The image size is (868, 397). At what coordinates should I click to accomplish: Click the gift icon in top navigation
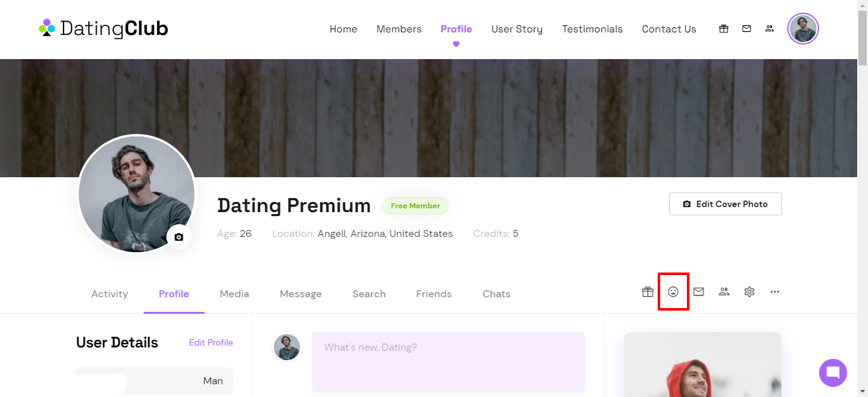point(724,29)
